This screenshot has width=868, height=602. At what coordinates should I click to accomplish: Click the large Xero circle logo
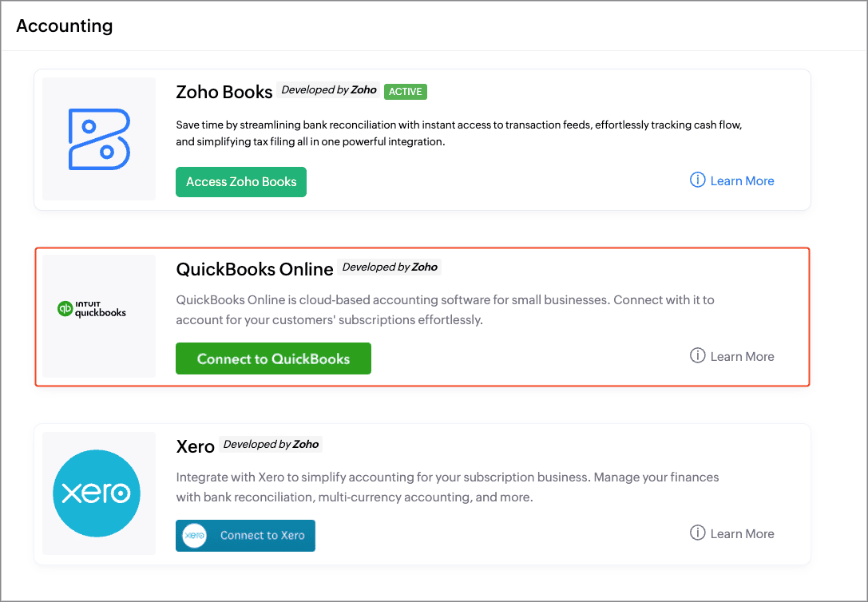(97, 493)
